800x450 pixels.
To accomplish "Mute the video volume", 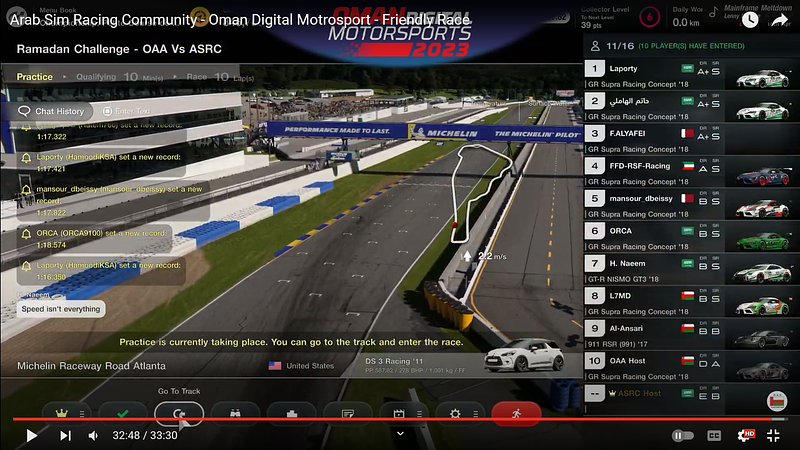I will tap(93, 435).
